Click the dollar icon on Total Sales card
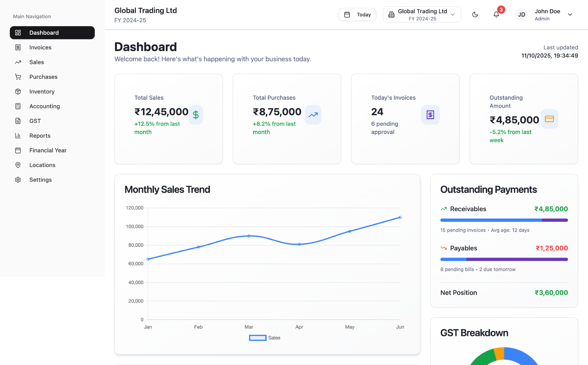The height and width of the screenshot is (365, 588). [196, 115]
